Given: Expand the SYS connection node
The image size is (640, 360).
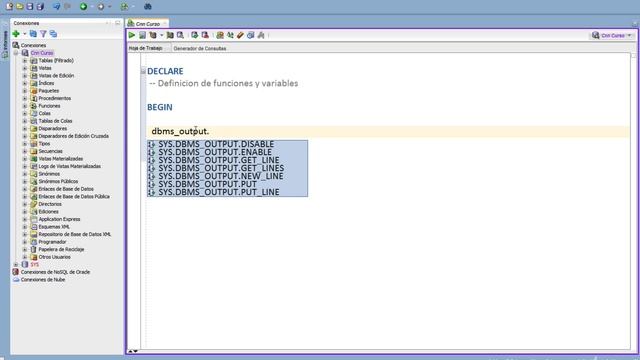Looking at the screenshot, I should click(x=16, y=264).
